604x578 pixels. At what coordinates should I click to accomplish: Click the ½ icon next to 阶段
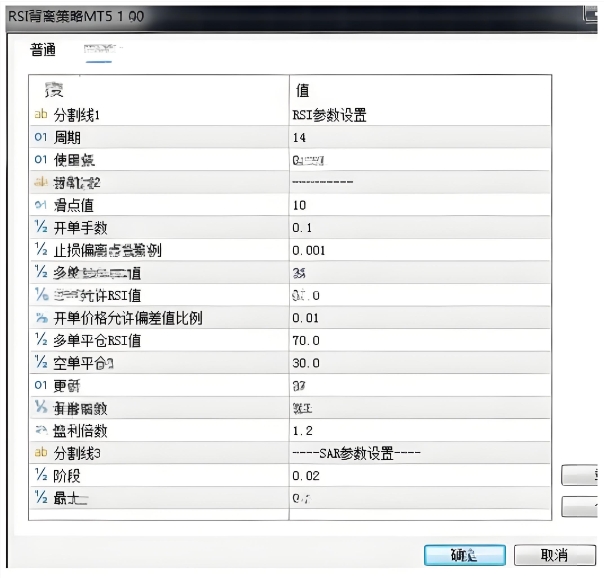[x=41, y=476]
